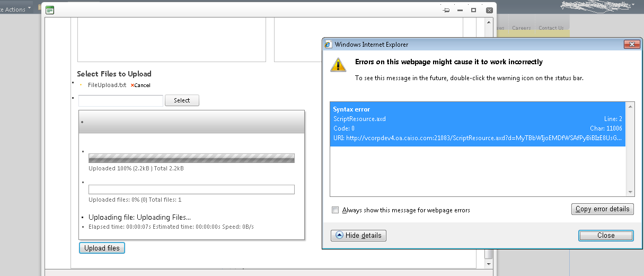Close the upload dialog with X icon

tap(489, 10)
